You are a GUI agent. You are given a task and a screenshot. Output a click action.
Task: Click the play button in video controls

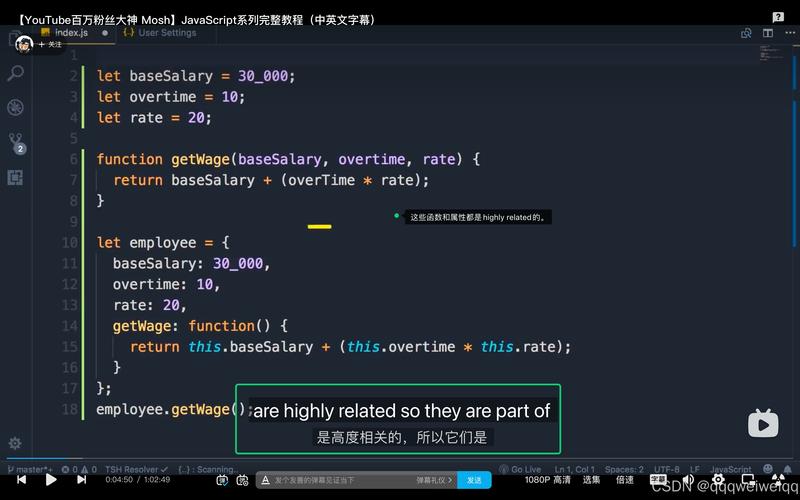(x=51, y=480)
